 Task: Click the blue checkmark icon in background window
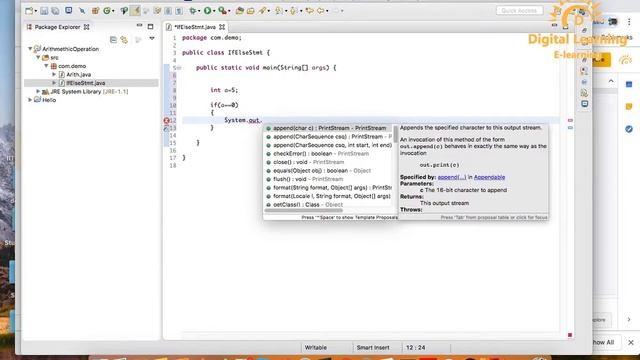[629, 129]
